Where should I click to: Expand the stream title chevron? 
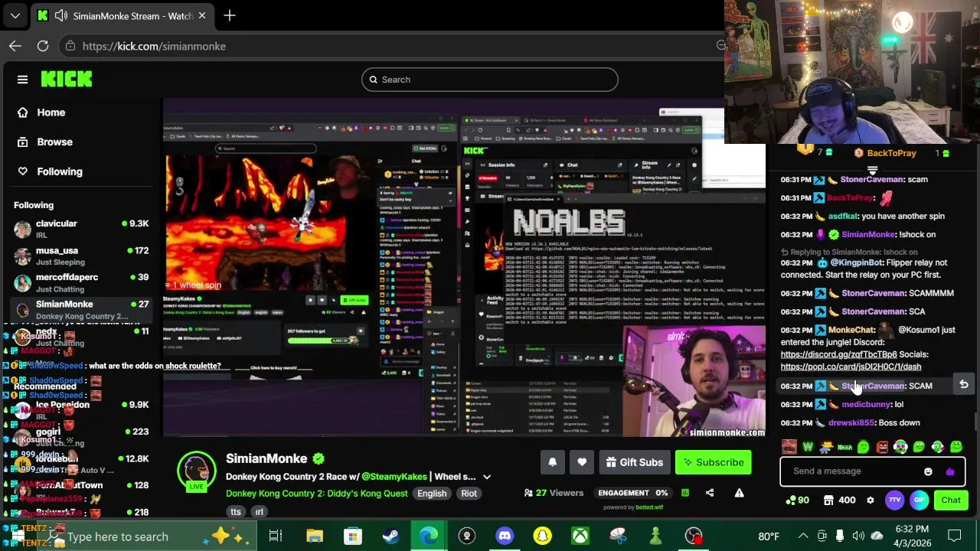487,477
